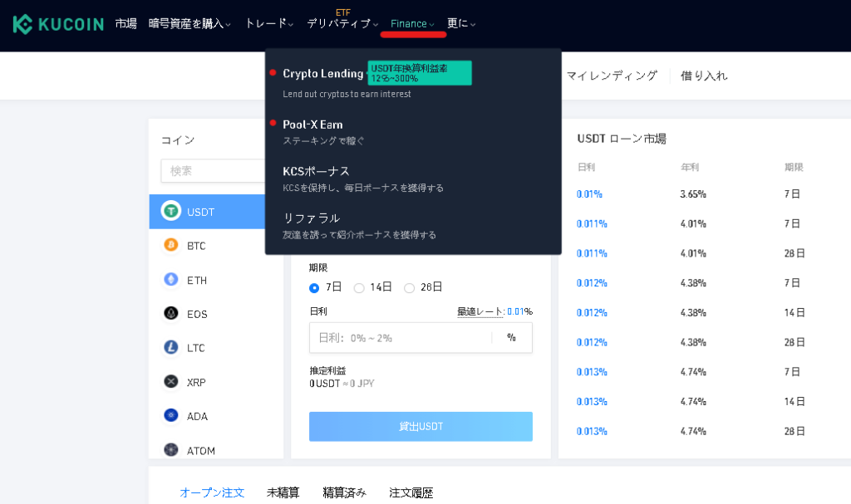This screenshot has height=504, width=851.
Task: Focus the 日利 rate input field
Action: coord(421,337)
